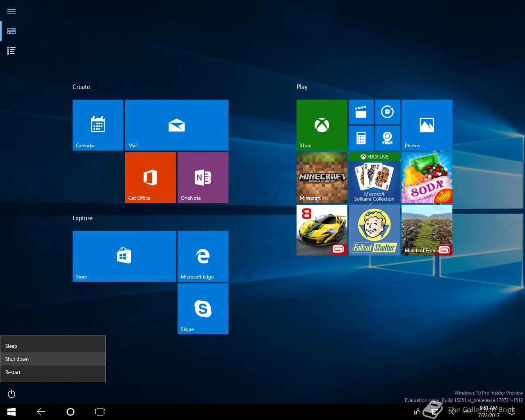Open the Get Office tile
This screenshot has height=420, width=525.
[x=151, y=178]
